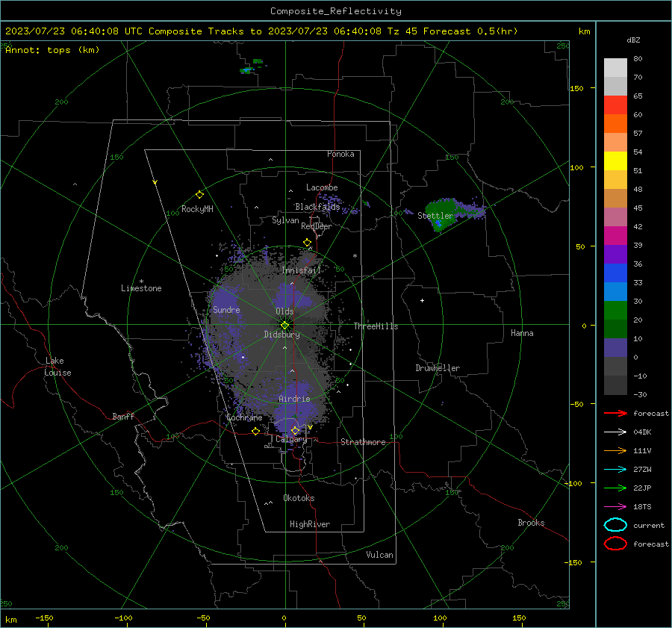This screenshot has height=628, width=672.
Task: Click the Lake Louise label
Action: [57, 367]
